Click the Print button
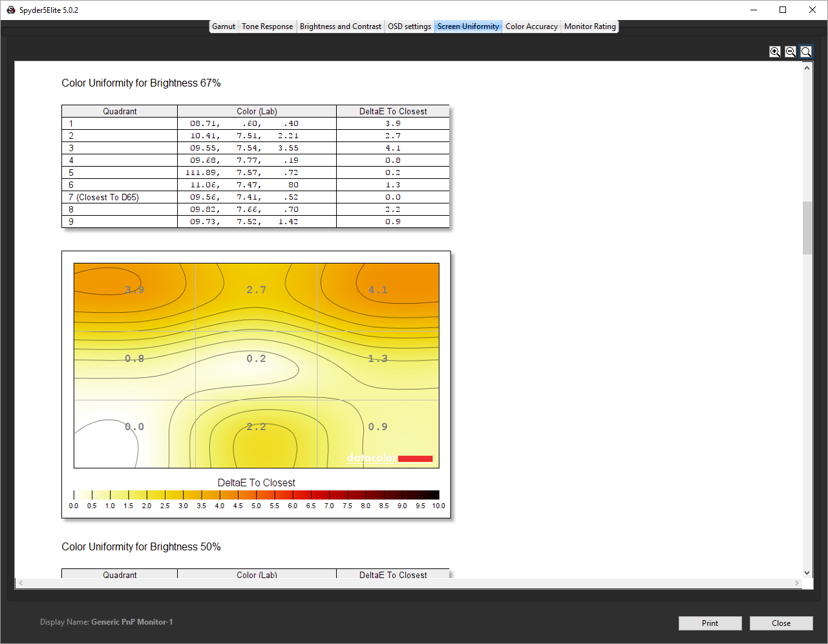 [710, 623]
